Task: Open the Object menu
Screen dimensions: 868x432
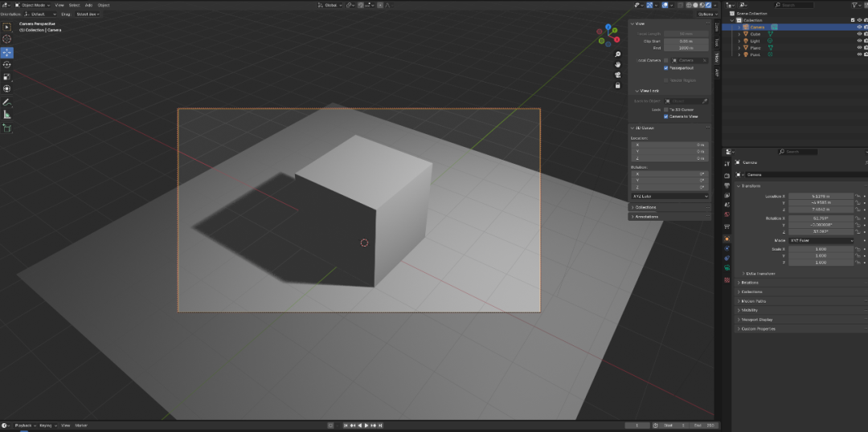Action: (104, 5)
